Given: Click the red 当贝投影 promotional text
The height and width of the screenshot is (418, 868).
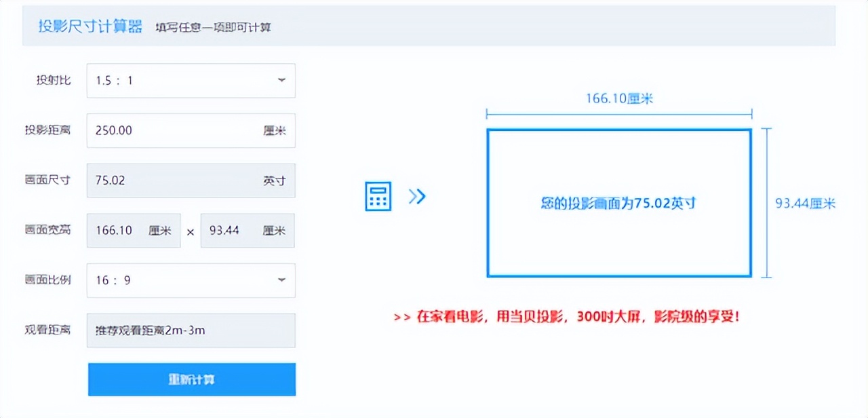Looking at the screenshot, I should pyautogui.click(x=566, y=317).
